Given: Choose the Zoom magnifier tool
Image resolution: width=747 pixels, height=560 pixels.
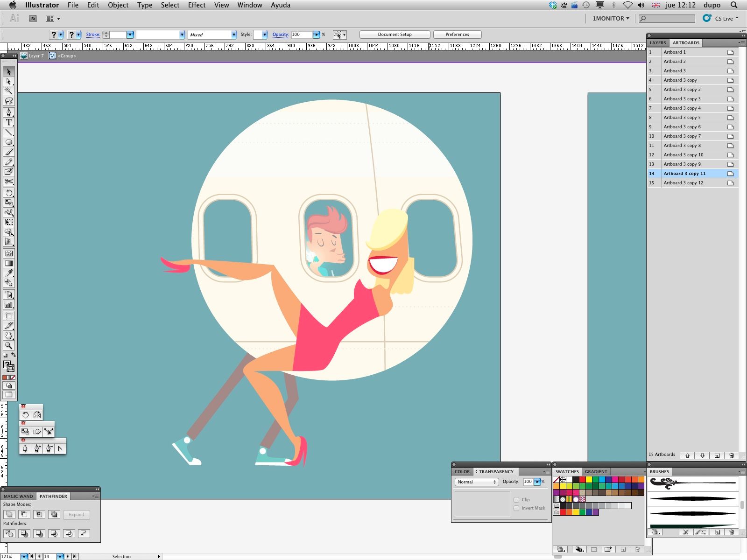Looking at the screenshot, I should (8, 346).
